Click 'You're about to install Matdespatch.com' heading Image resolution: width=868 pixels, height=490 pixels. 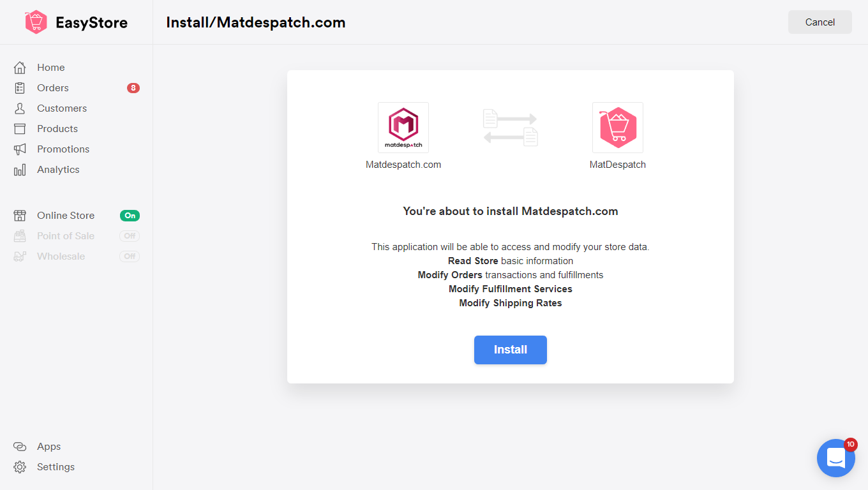tap(511, 211)
